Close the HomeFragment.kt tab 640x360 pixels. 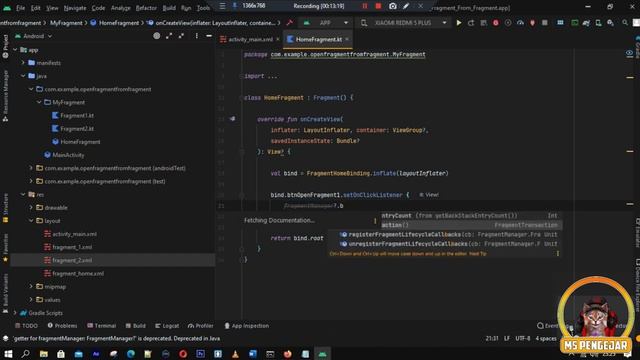coord(347,39)
